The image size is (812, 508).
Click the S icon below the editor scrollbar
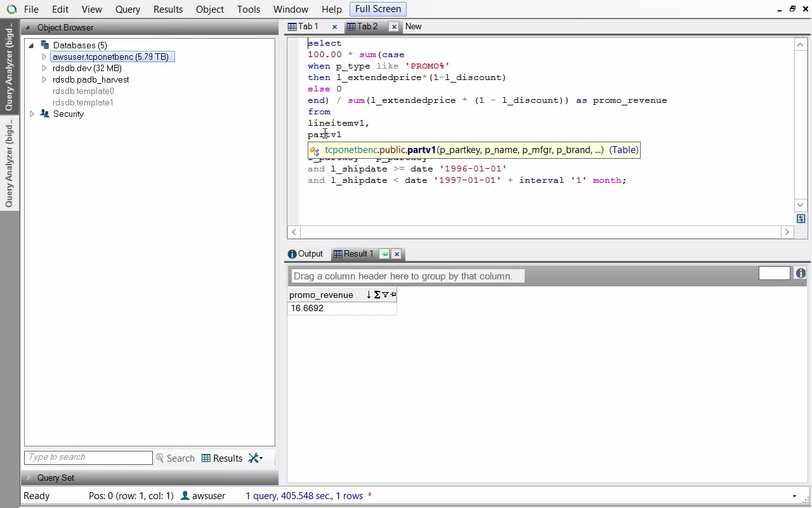click(x=801, y=218)
